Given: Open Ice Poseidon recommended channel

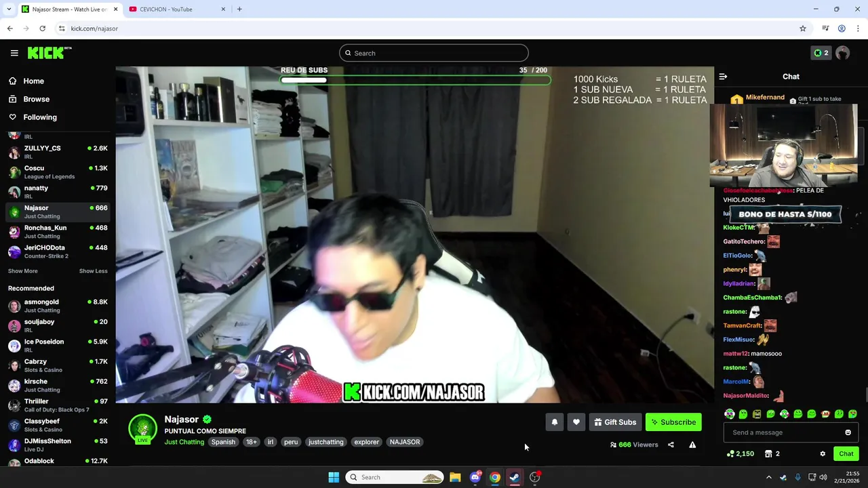Looking at the screenshot, I should click(x=58, y=346).
